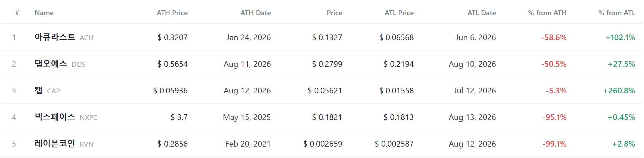Viewport: 644px width, 158px height.
Task: Open the 레이븐코인 coin link
Action: [55, 143]
